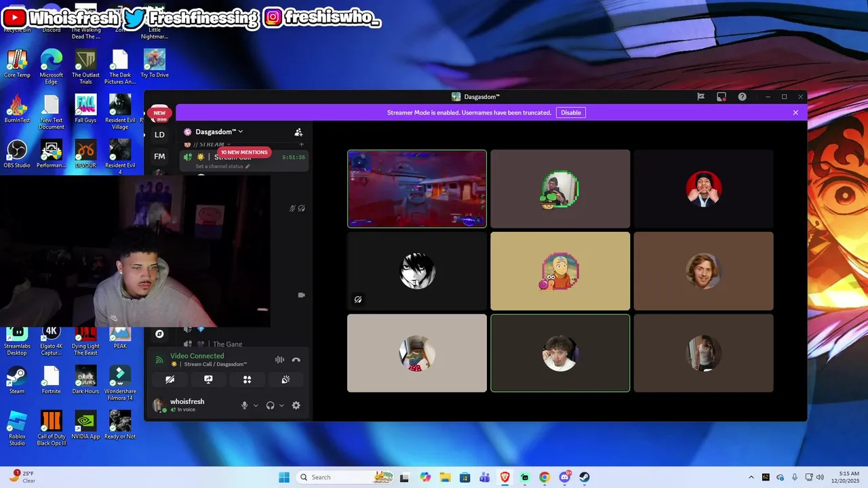Add channel plus icon in STREAM category
Screen dimensions: 868x488
301,144
